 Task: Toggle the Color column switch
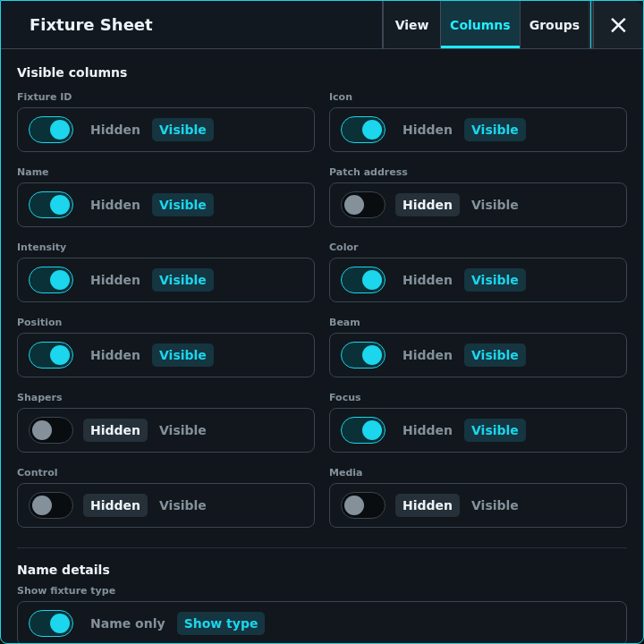tap(363, 280)
